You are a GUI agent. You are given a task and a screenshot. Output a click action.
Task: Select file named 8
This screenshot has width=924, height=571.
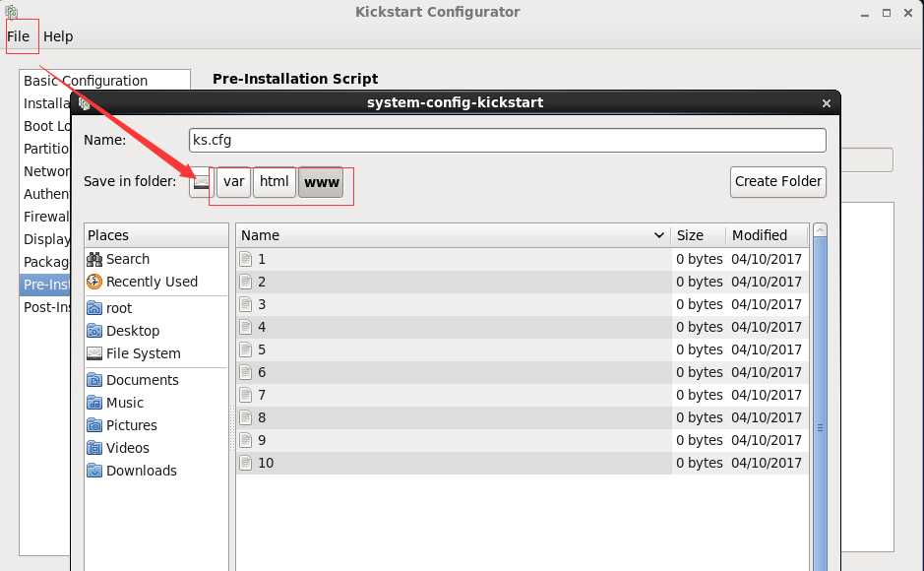coord(523,417)
